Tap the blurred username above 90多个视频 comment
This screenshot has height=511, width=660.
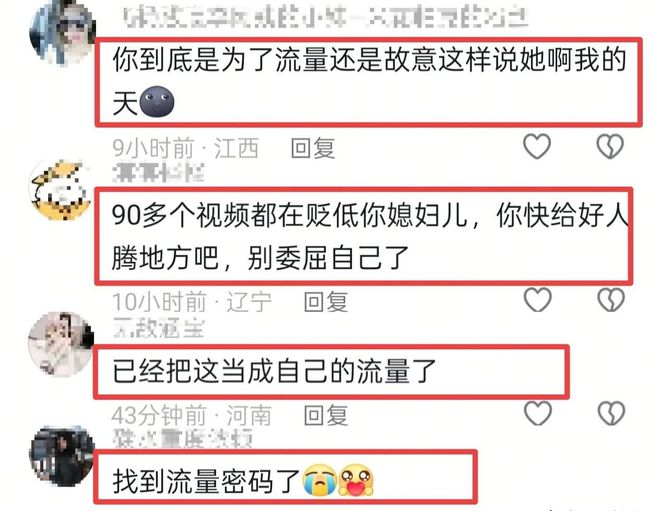point(159,173)
